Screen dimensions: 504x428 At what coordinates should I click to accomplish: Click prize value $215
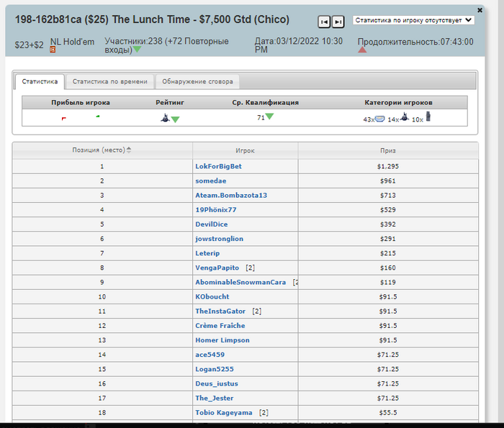click(388, 253)
